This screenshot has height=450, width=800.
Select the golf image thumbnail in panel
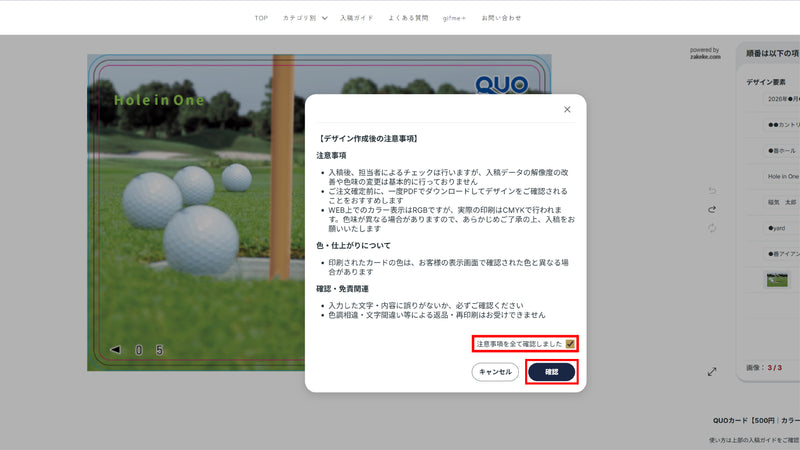click(x=777, y=280)
